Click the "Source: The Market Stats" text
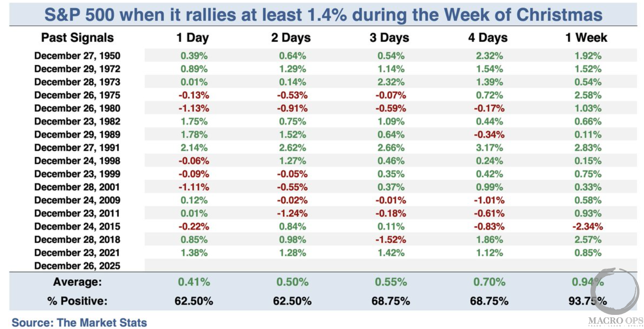Image resolution: width=644 pixels, height=329 pixels. tap(79, 322)
